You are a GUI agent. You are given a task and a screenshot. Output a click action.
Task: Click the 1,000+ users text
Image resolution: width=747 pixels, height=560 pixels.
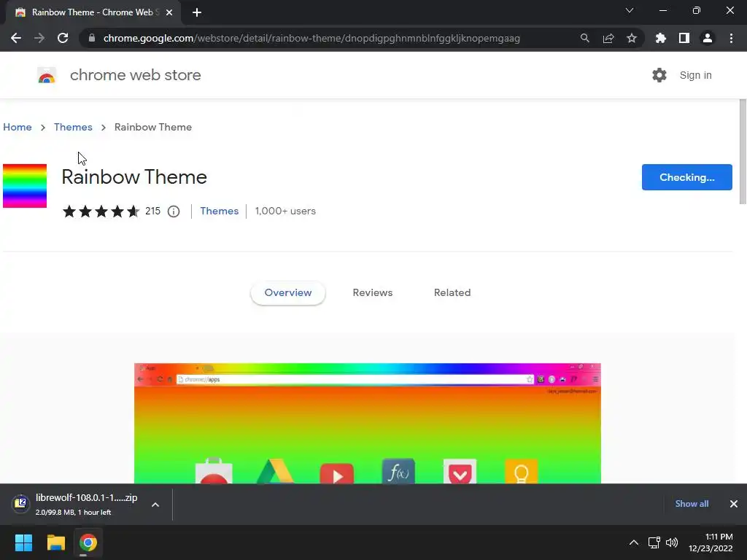285,211
